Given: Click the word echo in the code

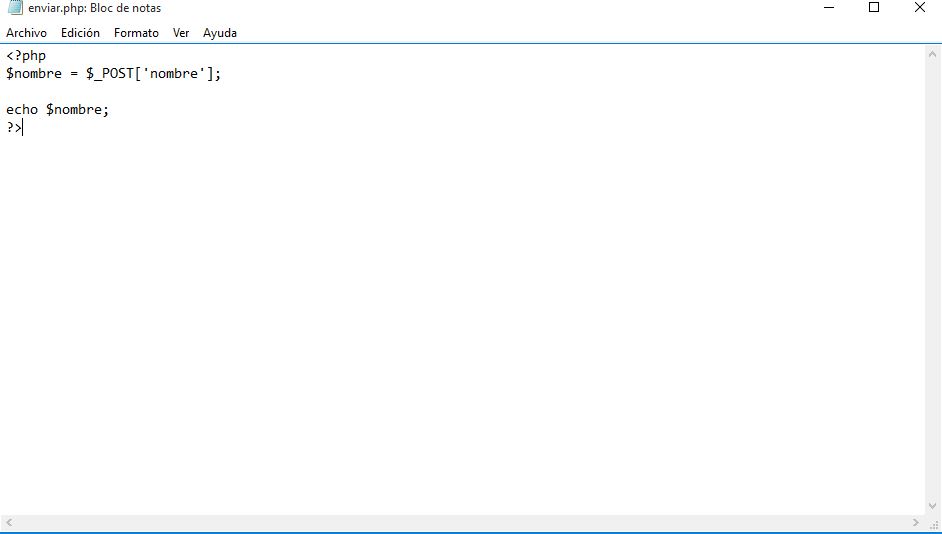Looking at the screenshot, I should point(22,110).
